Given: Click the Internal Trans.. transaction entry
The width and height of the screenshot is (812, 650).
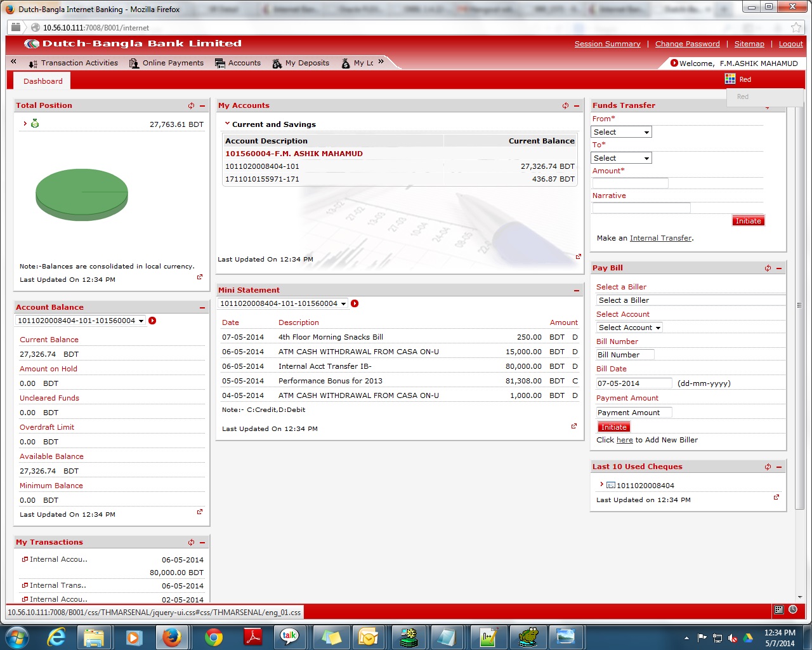Looking at the screenshot, I should tap(58, 585).
